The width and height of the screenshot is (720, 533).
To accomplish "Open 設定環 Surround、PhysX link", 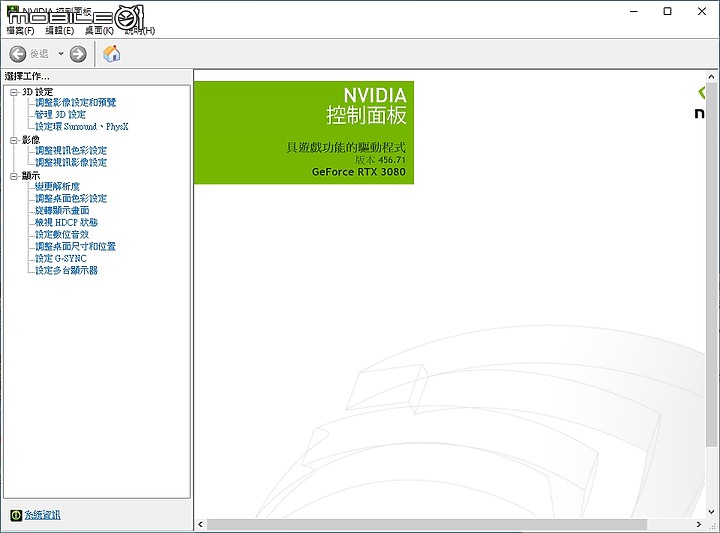I will point(82,126).
